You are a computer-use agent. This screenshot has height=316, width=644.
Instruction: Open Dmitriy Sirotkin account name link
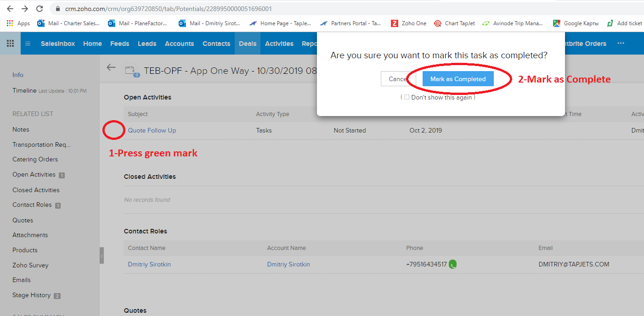tap(288, 264)
